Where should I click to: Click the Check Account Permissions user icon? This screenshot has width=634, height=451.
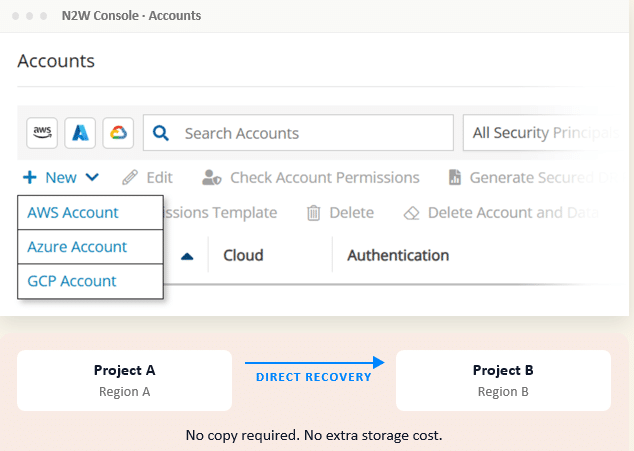(211, 177)
